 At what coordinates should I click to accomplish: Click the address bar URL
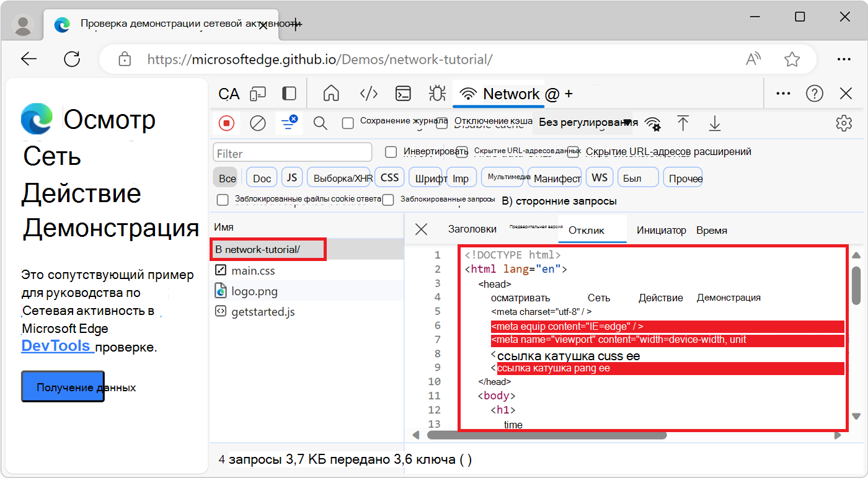pyautogui.click(x=320, y=60)
